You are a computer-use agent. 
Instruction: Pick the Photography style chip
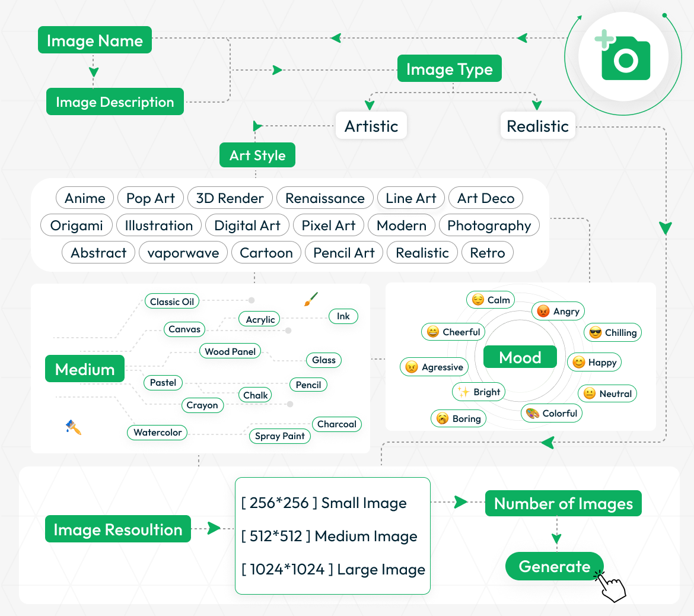coord(489,226)
